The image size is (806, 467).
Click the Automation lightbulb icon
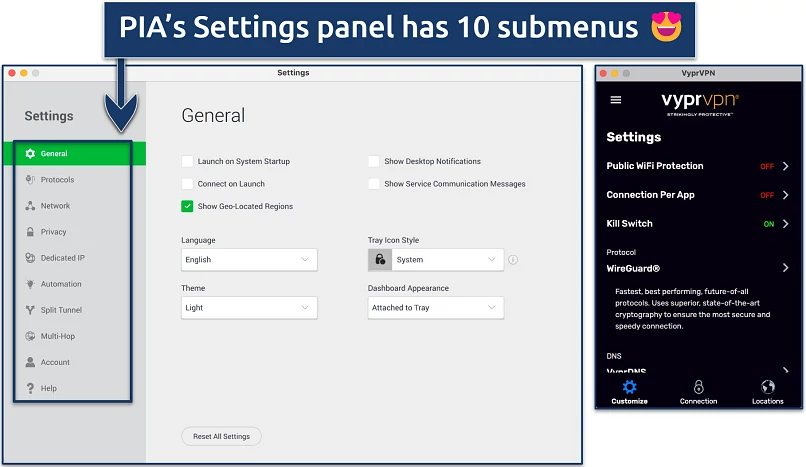click(30, 284)
